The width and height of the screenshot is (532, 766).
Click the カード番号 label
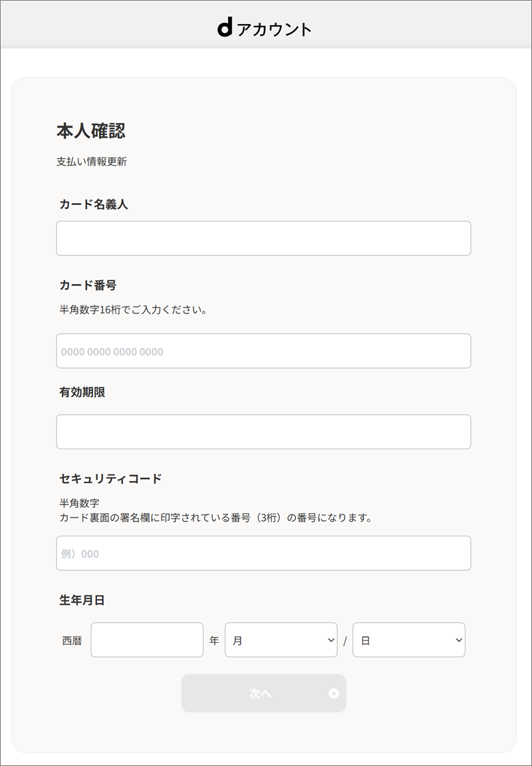coord(88,286)
